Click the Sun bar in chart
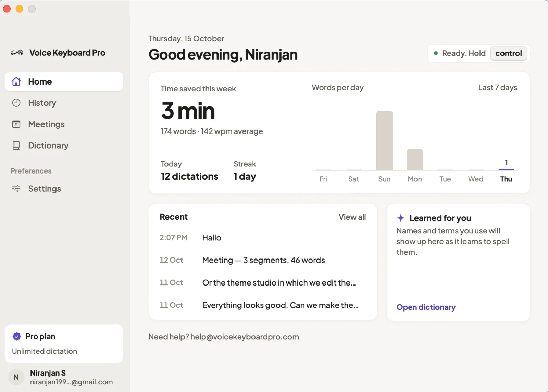 pyautogui.click(x=384, y=141)
